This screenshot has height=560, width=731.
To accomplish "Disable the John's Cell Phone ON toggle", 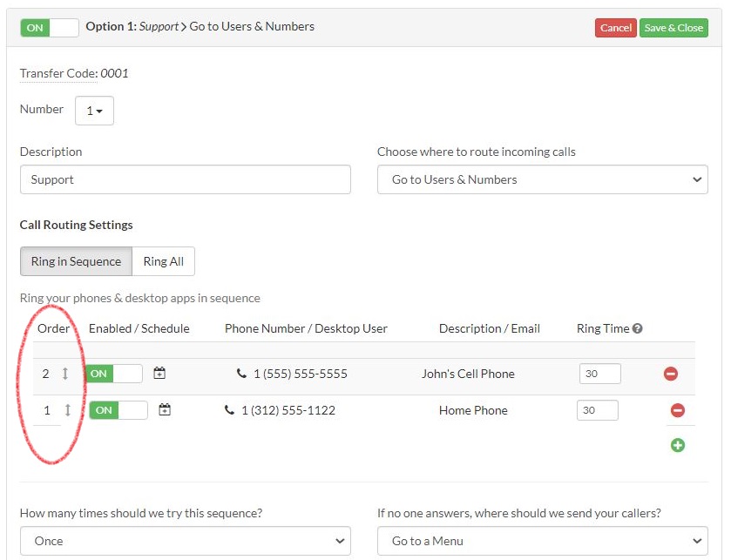I will 113,374.
